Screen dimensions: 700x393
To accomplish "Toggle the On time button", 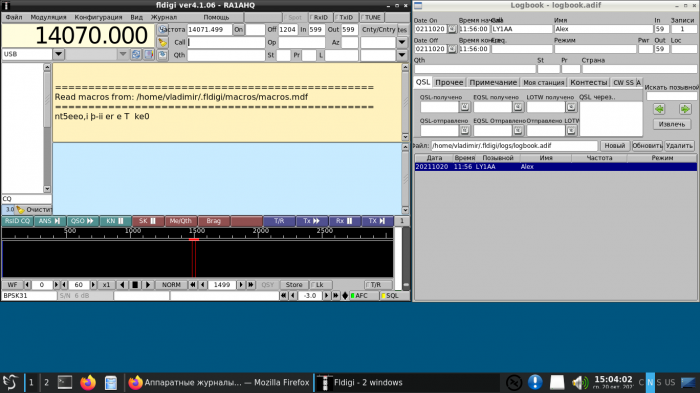I will (238, 29).
